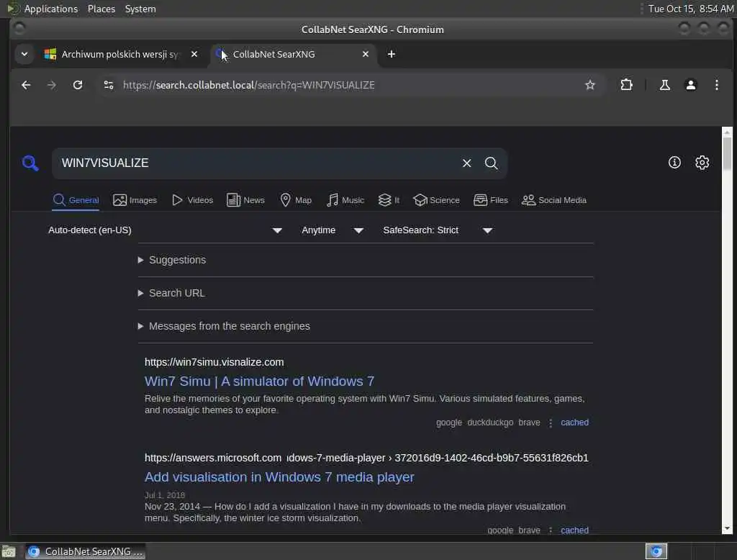Viewport: 737px width, 560px height.
Task: Open three-dot options on Win7 Simu result
Action: (x=551, y=423)
